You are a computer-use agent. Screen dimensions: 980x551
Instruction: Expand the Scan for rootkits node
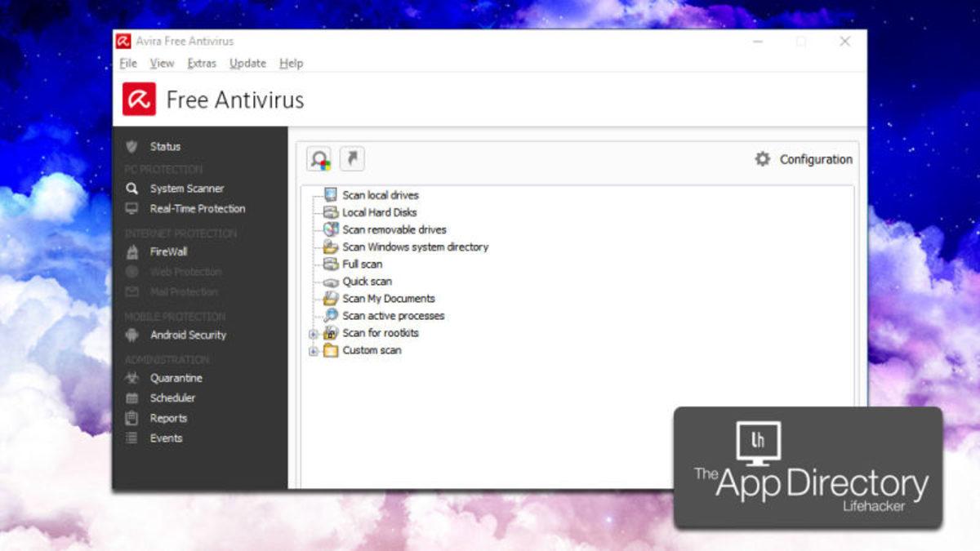point(313,333)
